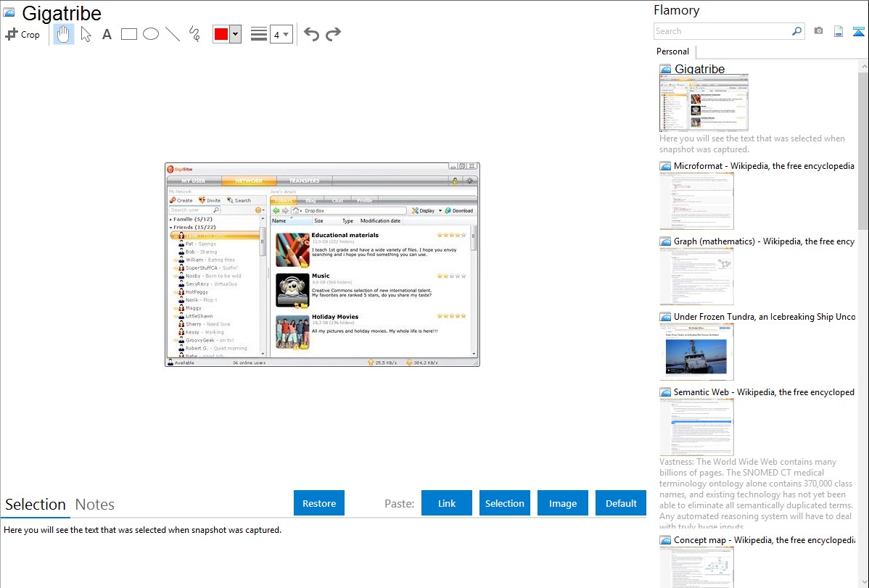This screenshot has height=588, width=869.
Task: Click 'Graph (mathematics) - Wikipedia' title
Action: [764, 241]
